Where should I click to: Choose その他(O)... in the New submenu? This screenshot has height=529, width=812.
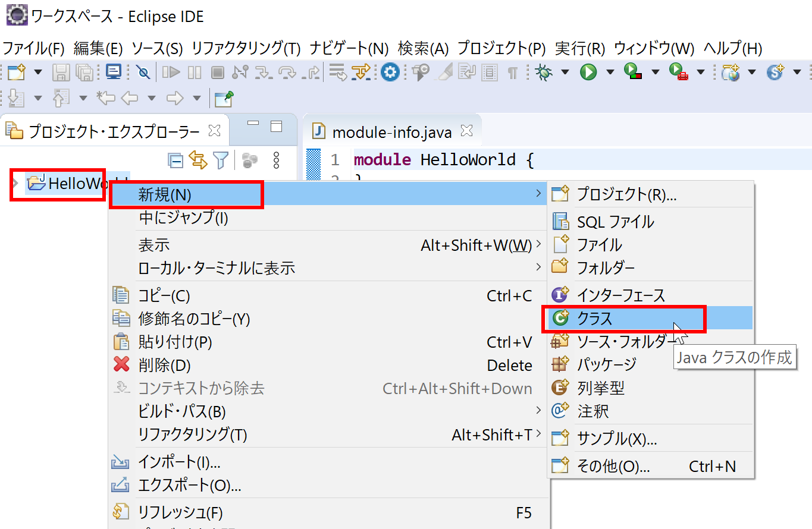coord(651,467)
